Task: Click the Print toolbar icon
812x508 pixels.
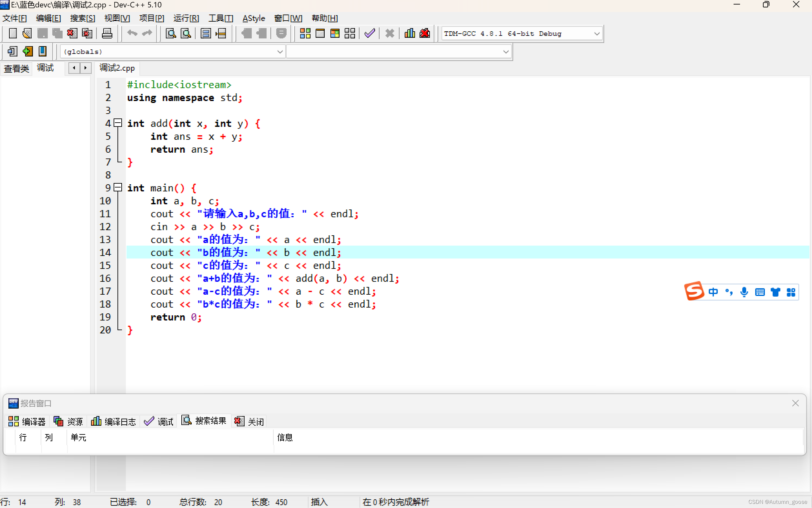Action: pos(107,33)
